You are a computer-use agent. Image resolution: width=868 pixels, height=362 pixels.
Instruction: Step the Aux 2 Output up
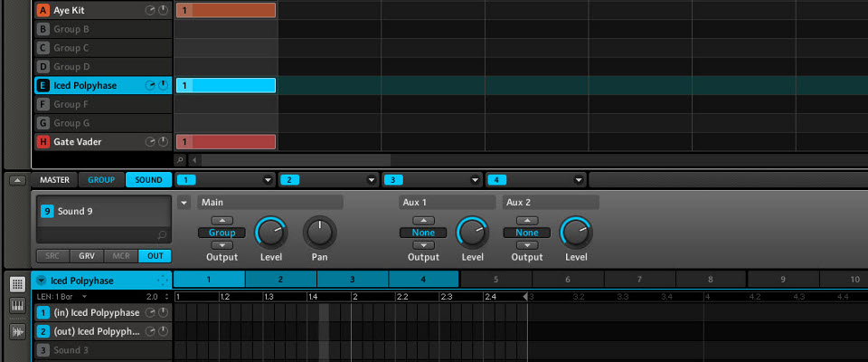pos(527,221)
